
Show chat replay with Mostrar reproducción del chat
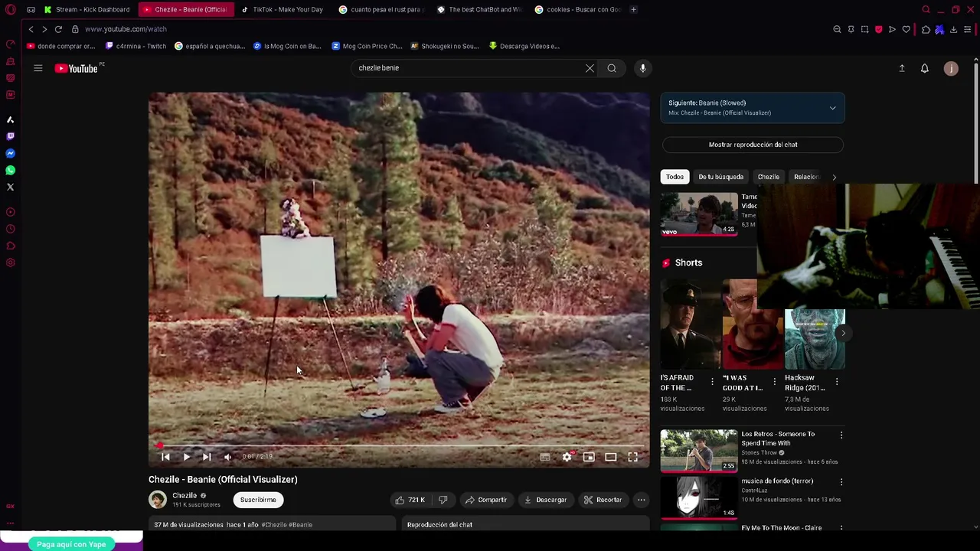point(753,145)
